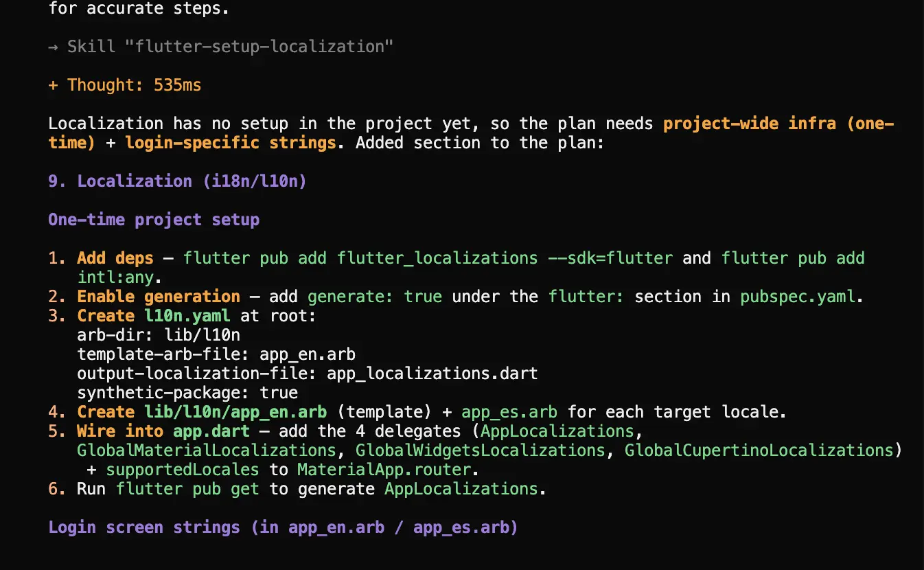
Task: Click the Wire into app.dart step label
Action: pyautogui.click(x=163, y=431)
